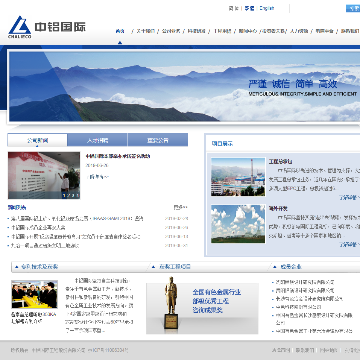Click the details link below factory project text

click(349, 197)
